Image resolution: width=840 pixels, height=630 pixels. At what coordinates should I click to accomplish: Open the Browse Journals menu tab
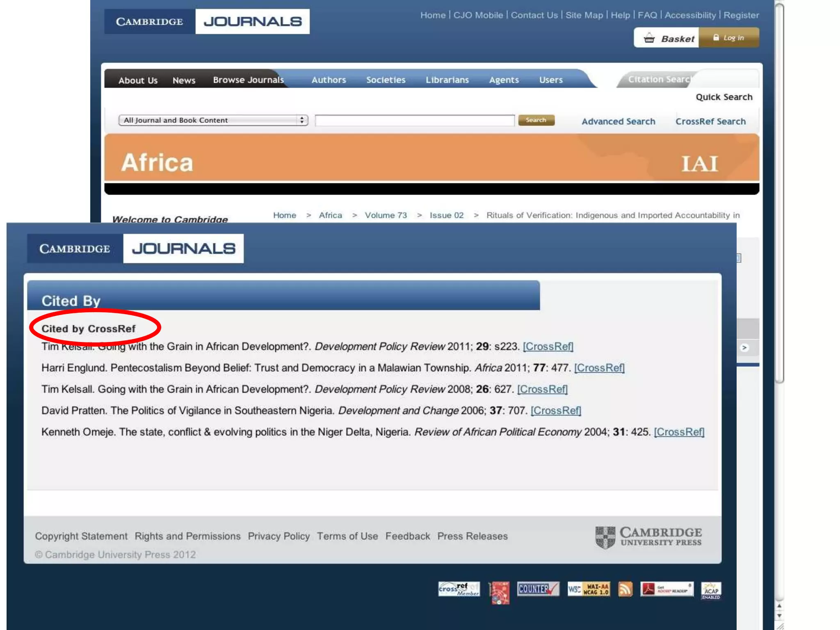click(x=248, y=80)
